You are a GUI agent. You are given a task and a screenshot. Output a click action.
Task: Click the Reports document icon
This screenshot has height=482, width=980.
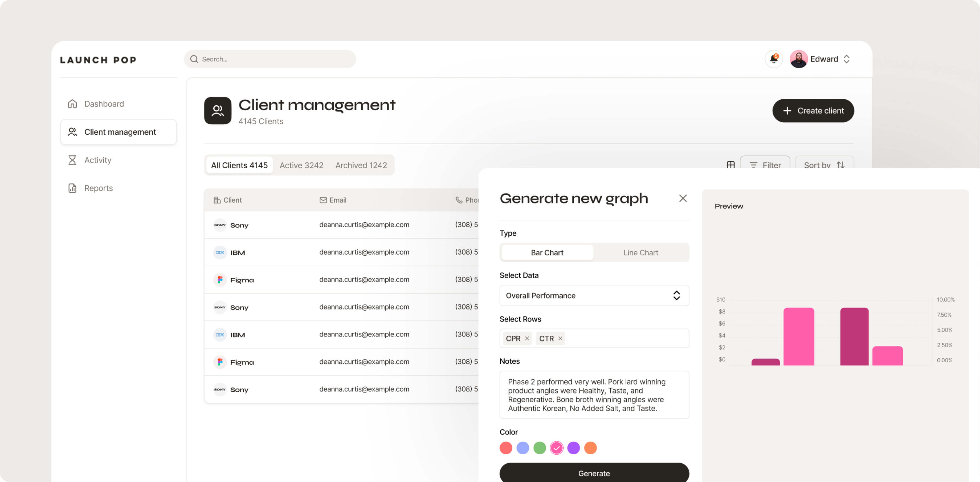coord(72,188)
